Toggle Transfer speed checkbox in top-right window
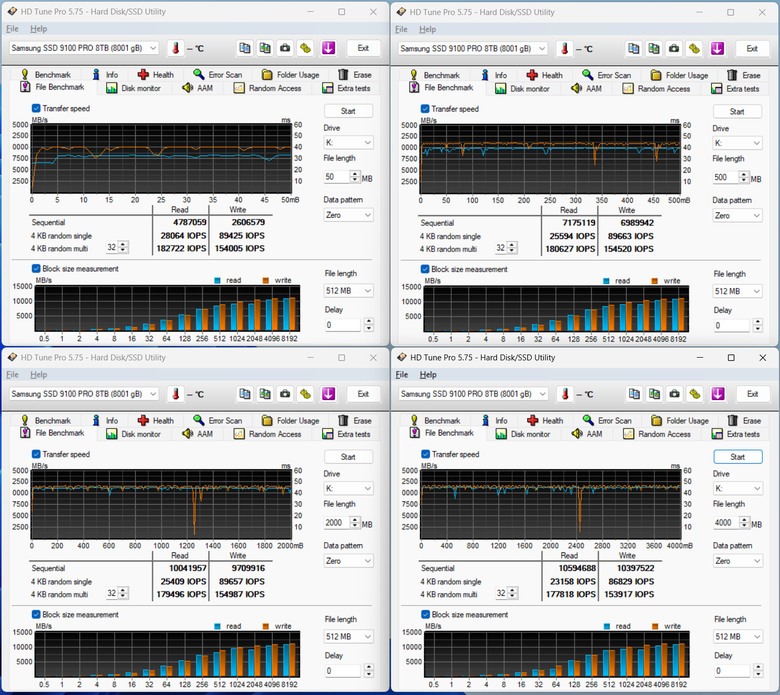The image size is (780, 695). coord(425,108)
